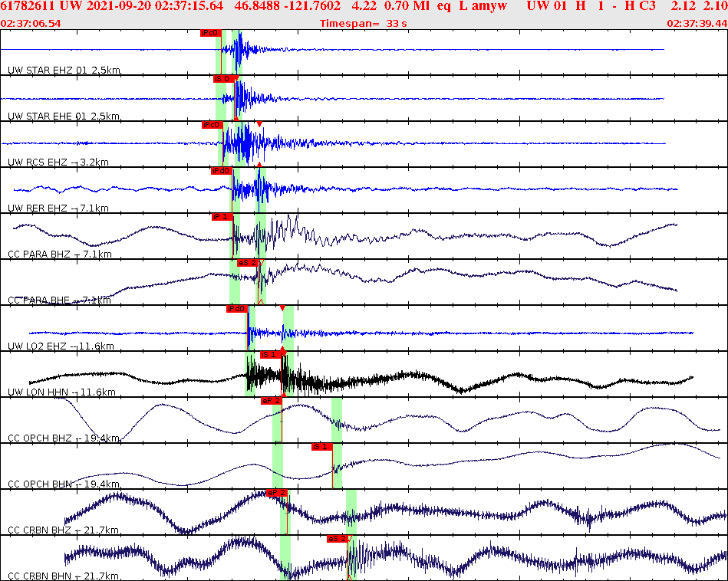Image resolution: width=728 pixels, height=581 pixels.
Task: Click the eS 2 pick on CC CRBN BHN
Action: tap(338, 540)
